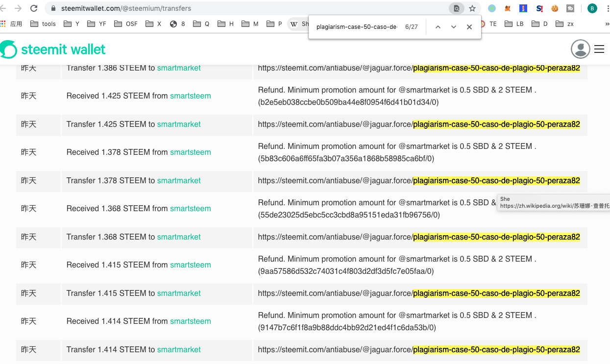
Task: Open smartmarket link in the 1.386 STEEM transfer
Action: [179, 68]
